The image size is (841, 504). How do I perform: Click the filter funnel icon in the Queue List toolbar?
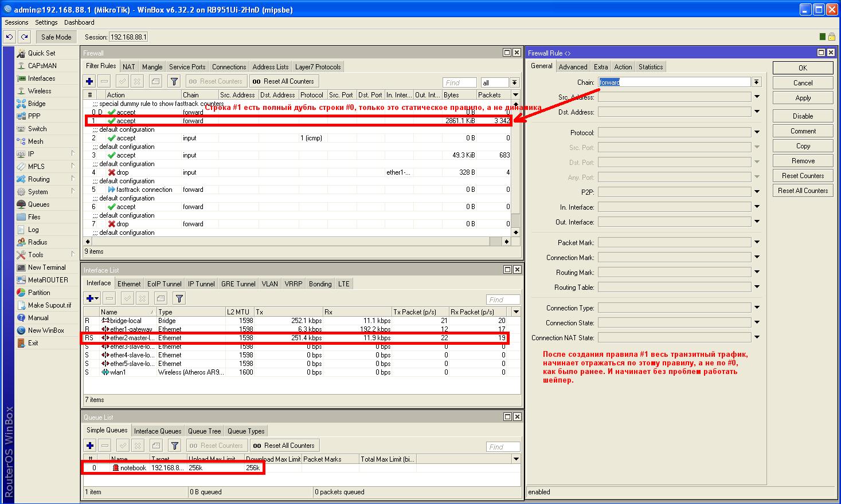(175, 446)
